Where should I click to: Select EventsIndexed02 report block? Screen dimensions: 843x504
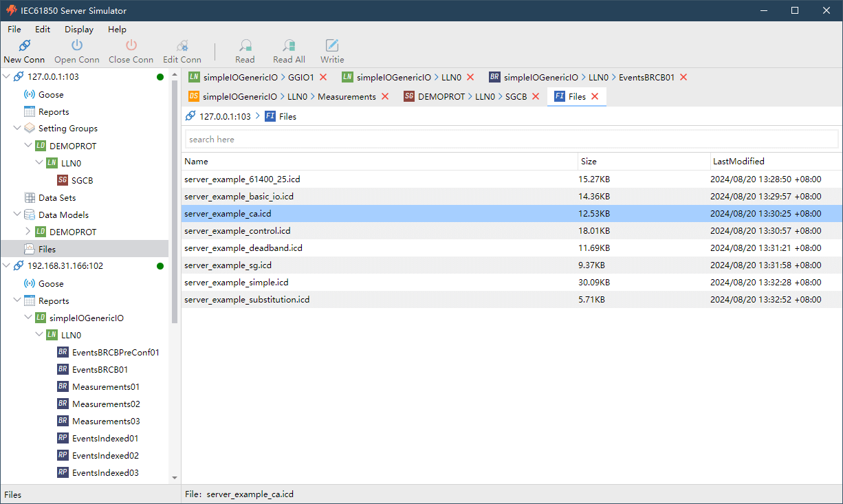105,456
